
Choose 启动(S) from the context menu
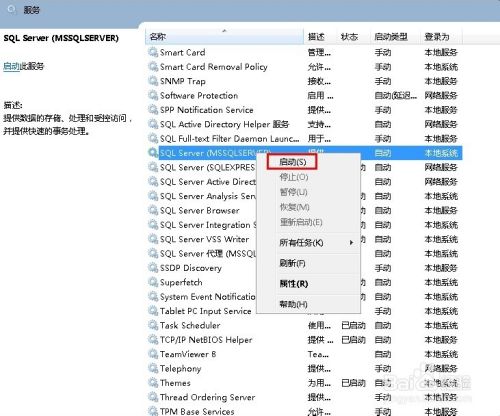(292, 162)
